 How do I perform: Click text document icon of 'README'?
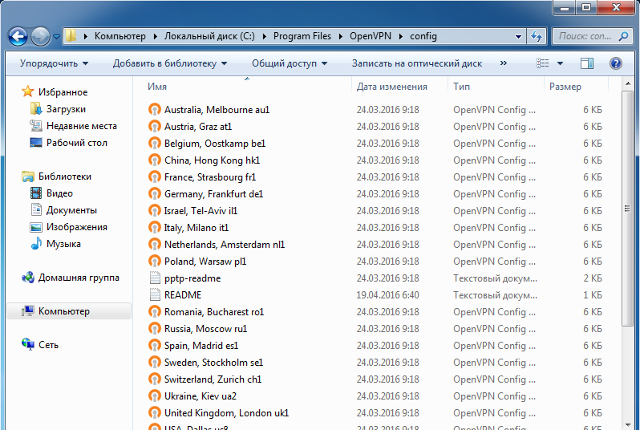coord(155,295)
